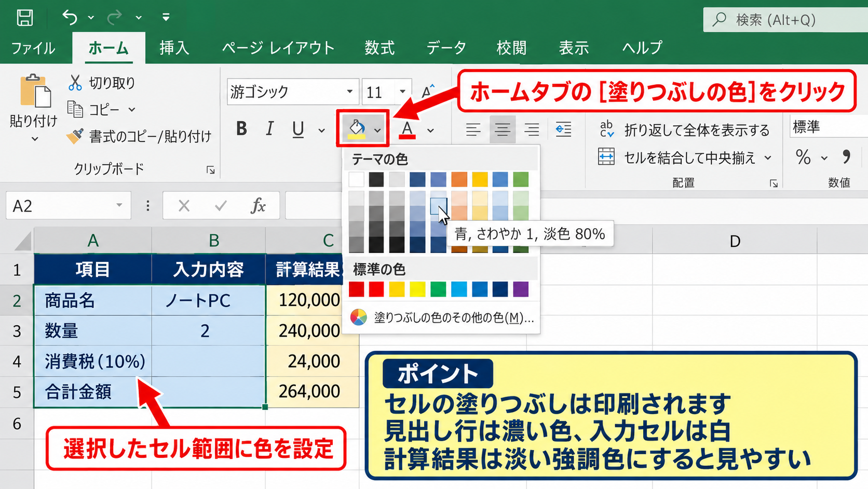Pick the green theme color swatch
The image size is (868, 489).
point(521,179)
